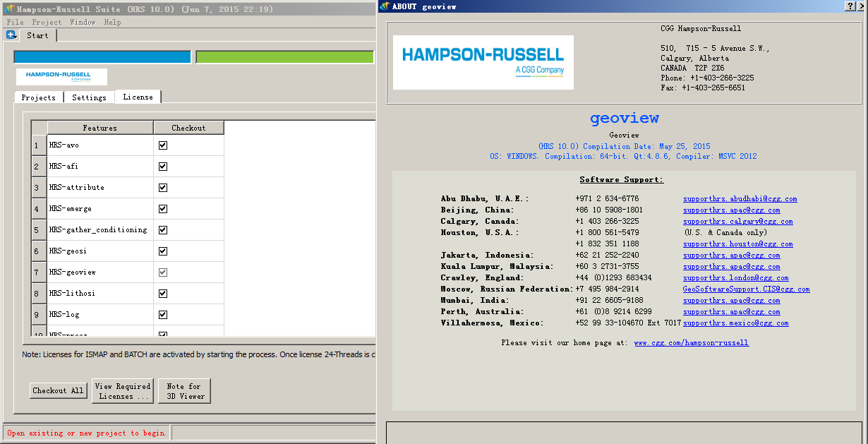Click the HRS-gather_conditioning feature cell
Image resolution: width=868 pixels, height=444 pixels.
pos(100,230)
